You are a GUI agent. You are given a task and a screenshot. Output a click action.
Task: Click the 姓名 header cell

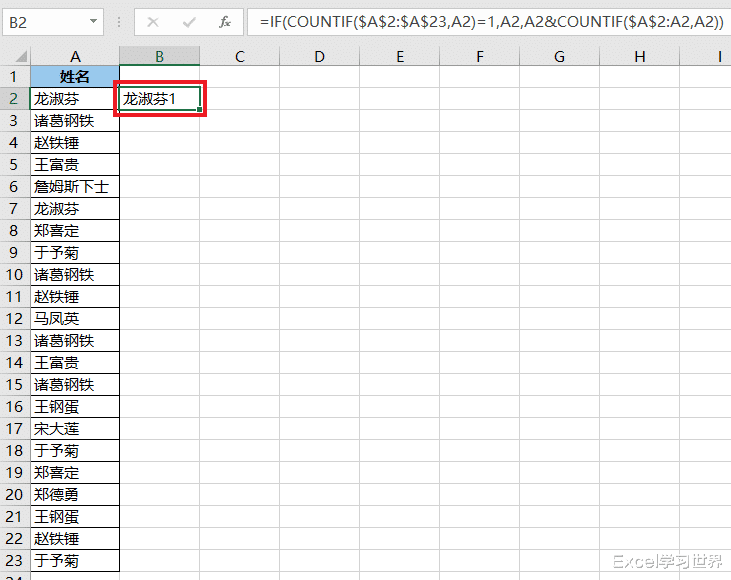coord(75,76)
